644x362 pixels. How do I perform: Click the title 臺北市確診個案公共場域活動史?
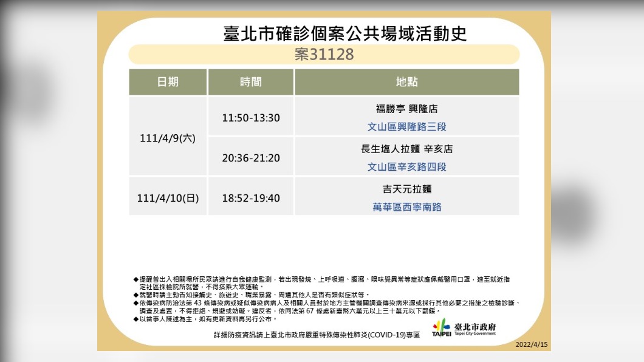[x=345, y=33]
